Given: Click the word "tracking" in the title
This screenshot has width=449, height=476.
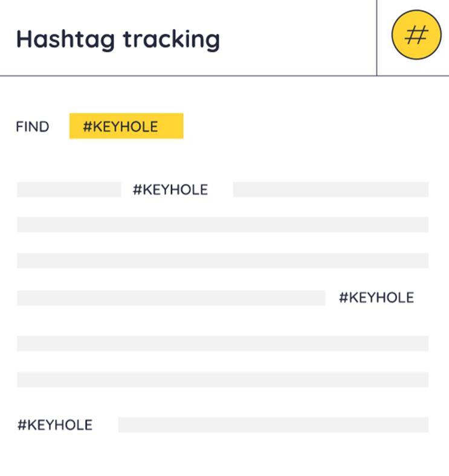Looking at the screenshot, I should coord(172,39).
